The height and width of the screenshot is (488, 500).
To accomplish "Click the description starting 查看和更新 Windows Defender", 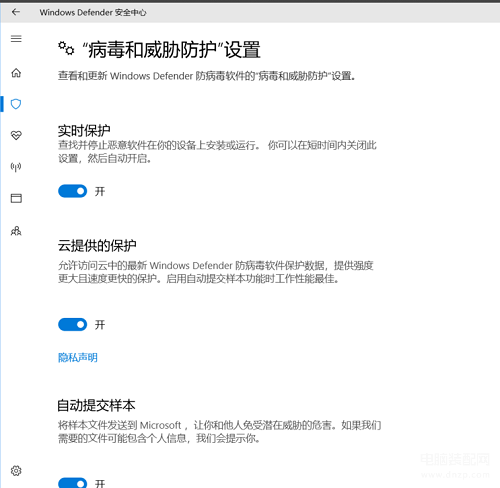I will tap(207, 76).
